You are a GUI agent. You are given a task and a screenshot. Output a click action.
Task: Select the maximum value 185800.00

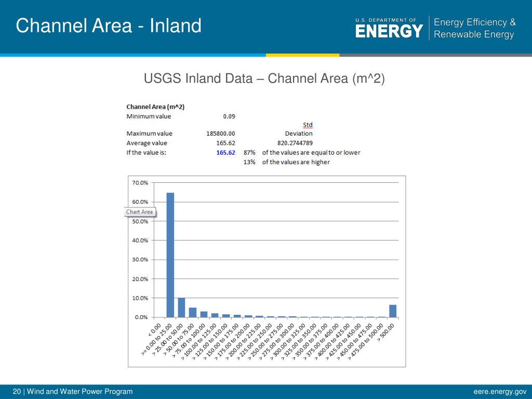click(220, 134)
